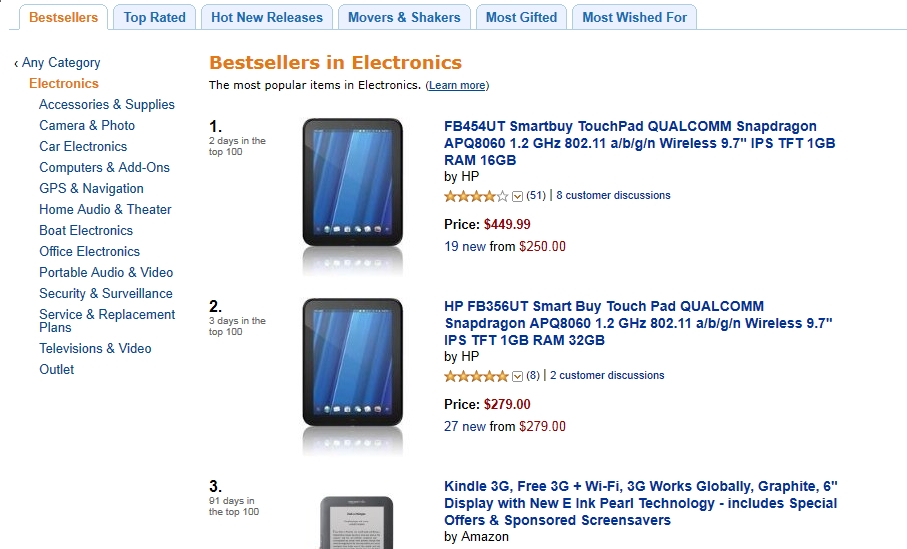Open the Learn more link
The width and height of the screenshot is (907, 549).
(x=457, y=86)
